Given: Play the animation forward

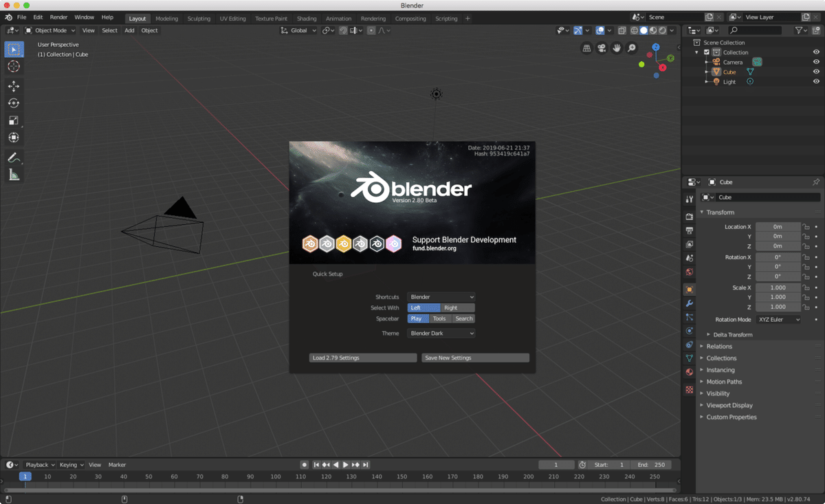Looking at the screenshot, I should point(346,465).
